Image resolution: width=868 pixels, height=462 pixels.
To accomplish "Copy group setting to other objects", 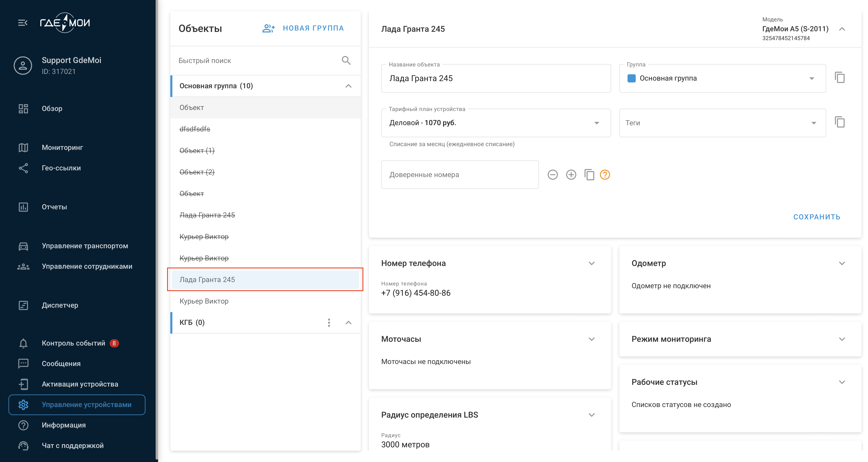I will click(839, 78).
